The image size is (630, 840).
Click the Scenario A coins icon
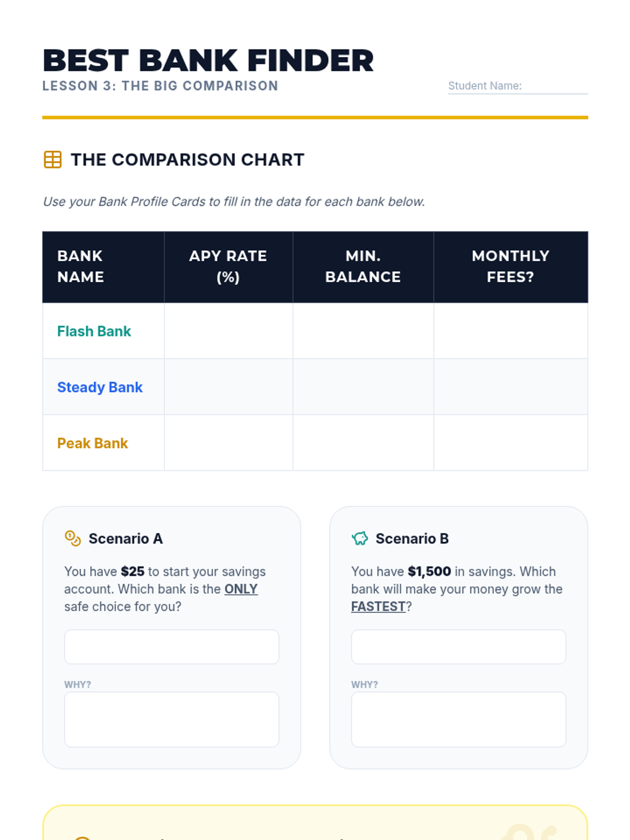[72, 539]
